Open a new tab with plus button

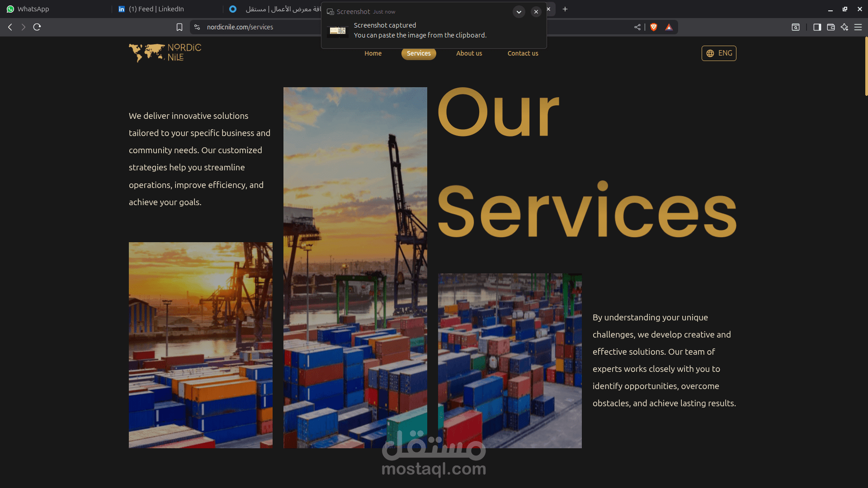[565, 9]
